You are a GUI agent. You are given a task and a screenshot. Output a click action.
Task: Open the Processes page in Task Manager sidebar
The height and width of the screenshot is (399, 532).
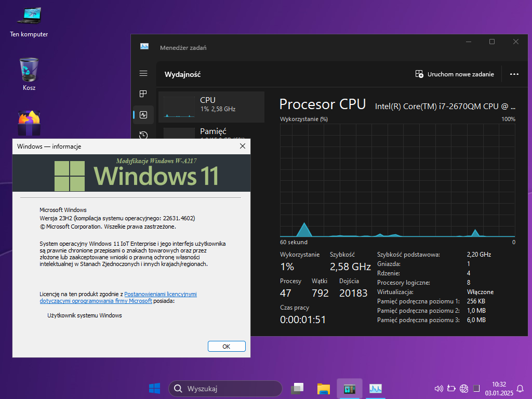[x=143, y=94]
